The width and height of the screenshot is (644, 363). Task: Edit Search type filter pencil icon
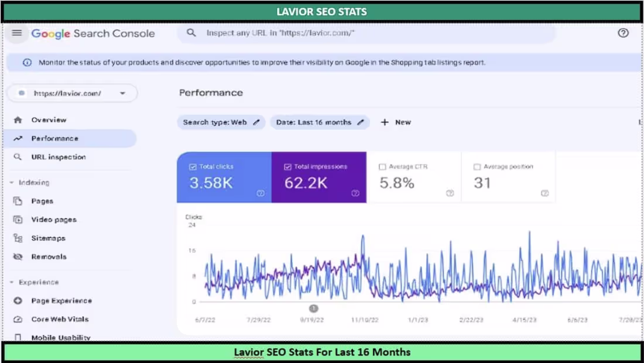(256, 122)
